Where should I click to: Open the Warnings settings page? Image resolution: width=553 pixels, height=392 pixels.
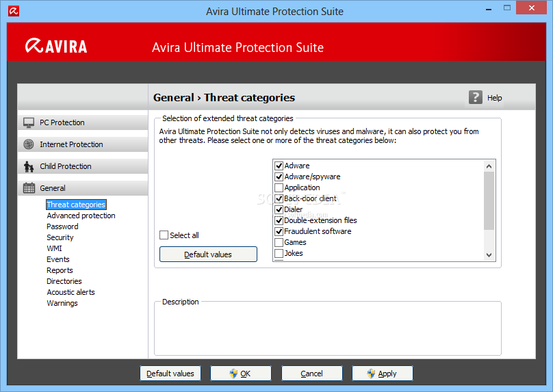coord(62,303)
